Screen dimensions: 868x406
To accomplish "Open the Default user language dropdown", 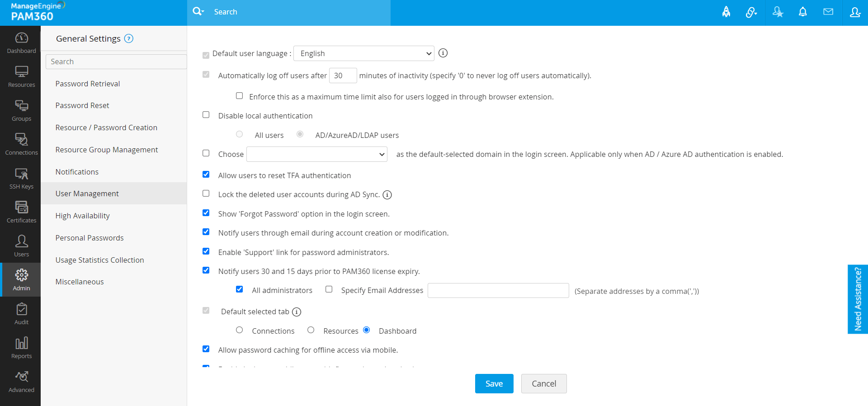I will [x=364, y=53].
